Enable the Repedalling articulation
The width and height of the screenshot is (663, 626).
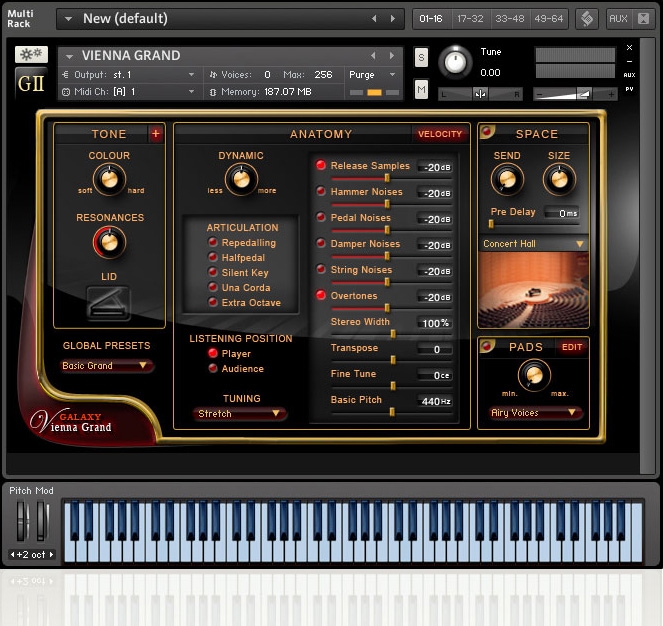click(213, 243)
